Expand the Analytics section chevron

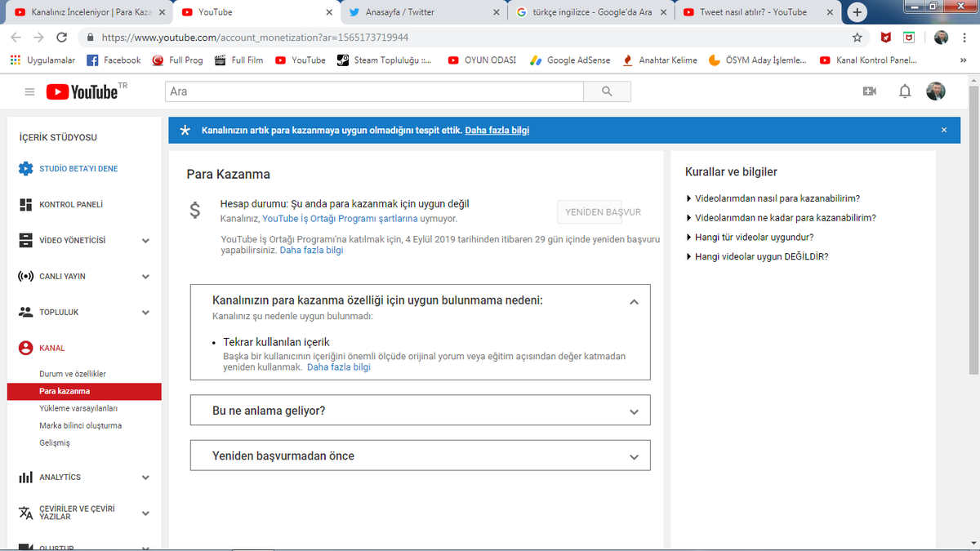point(145,478)
